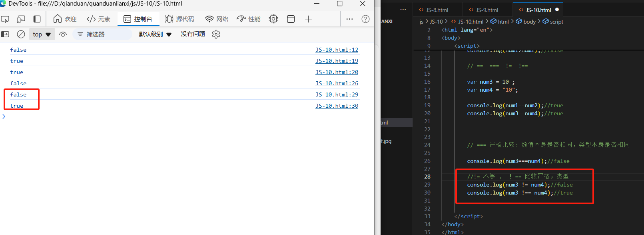Select the Console (控制台) tab
Image resolution: width=644 pixels, height=235 pixels.
[138, 19]
